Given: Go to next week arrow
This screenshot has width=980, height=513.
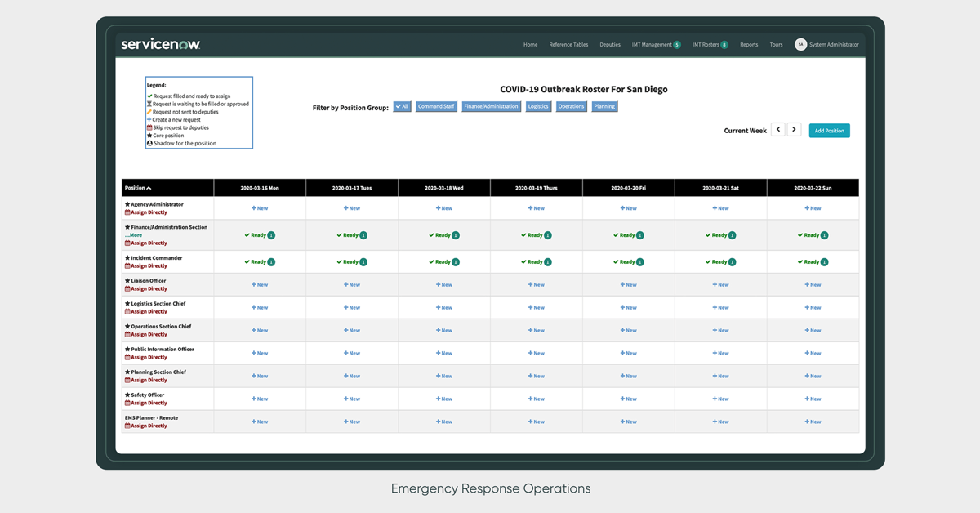Looking at the screenshot, I should point(794,130).
